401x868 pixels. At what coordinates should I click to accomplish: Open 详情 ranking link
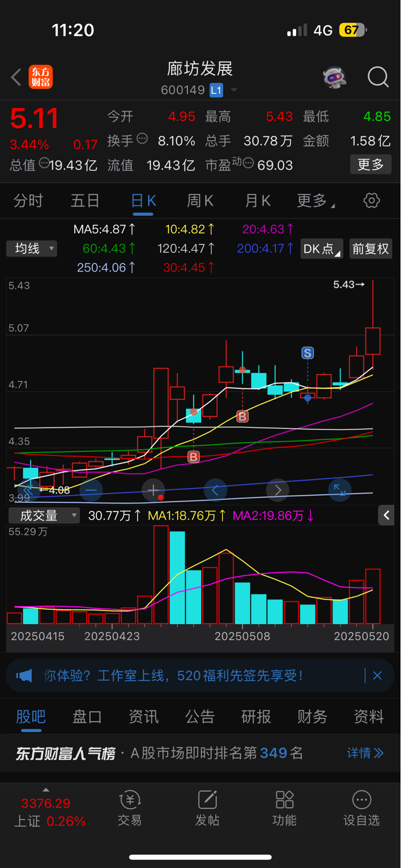[x=366, y=753]
